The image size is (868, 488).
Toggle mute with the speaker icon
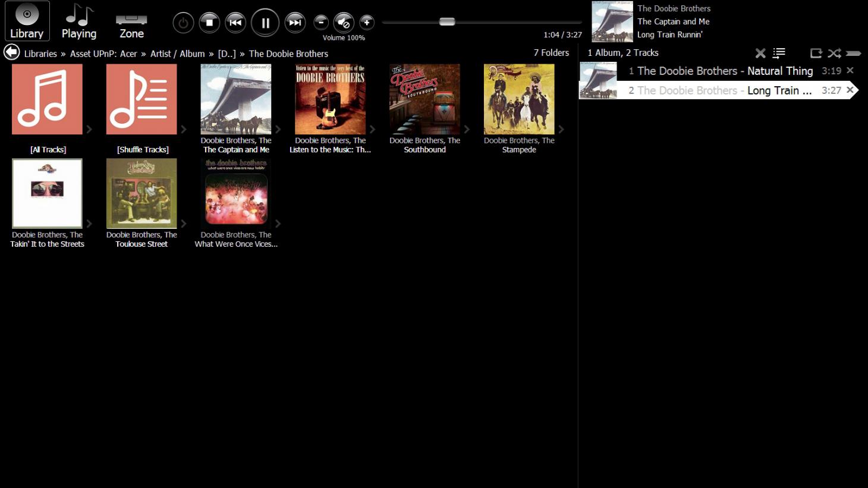coord(344,23)
